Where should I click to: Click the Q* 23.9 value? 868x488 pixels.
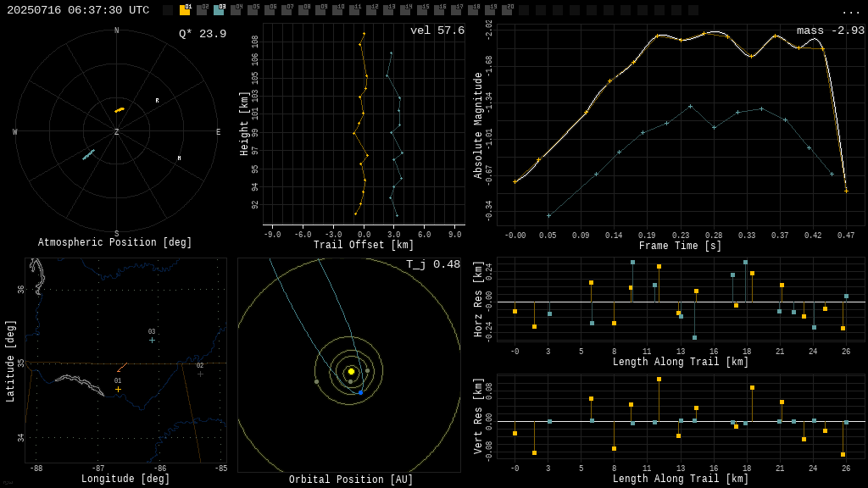(202, 34)
